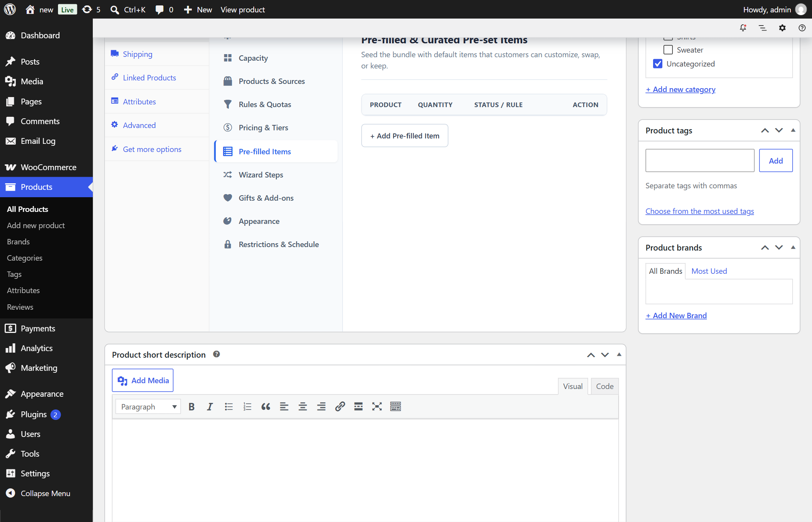This screenshot has height=522, width=812.
Task: Switch editor to Code tab
Action: pyautogui.click(x=605, y=386)
